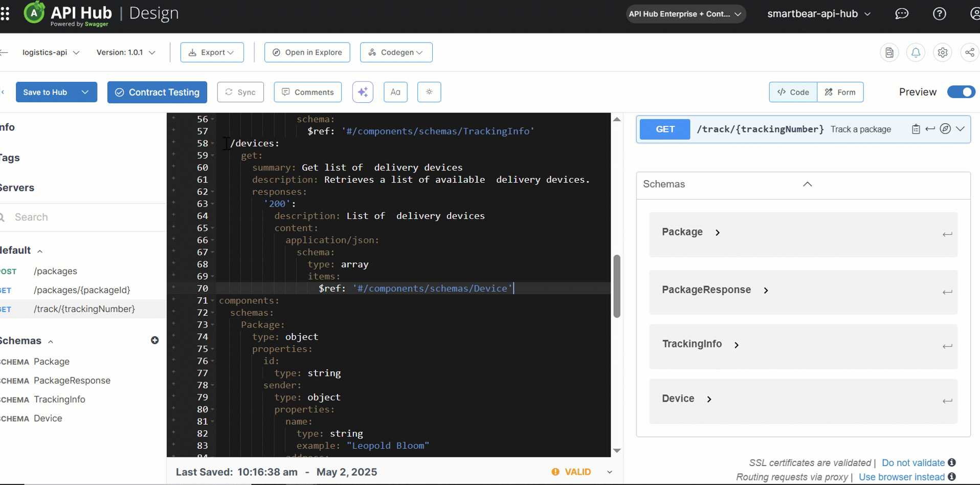Image resolution: width=980 pixels, height=485 pixels.
Task: Copy the track endpoint path clipboard icon
Action: click(x=916, y=129)
